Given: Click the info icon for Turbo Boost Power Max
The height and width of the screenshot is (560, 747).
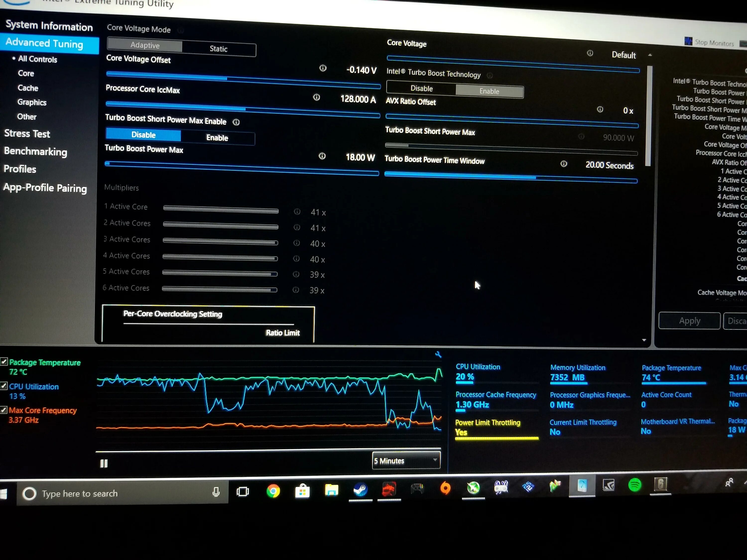Looking at the screenshot, I should (322, 156).
